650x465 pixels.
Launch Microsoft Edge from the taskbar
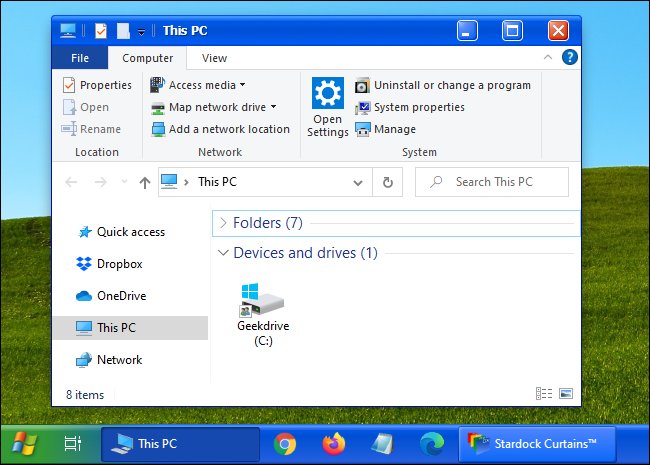tap(432, 444)
